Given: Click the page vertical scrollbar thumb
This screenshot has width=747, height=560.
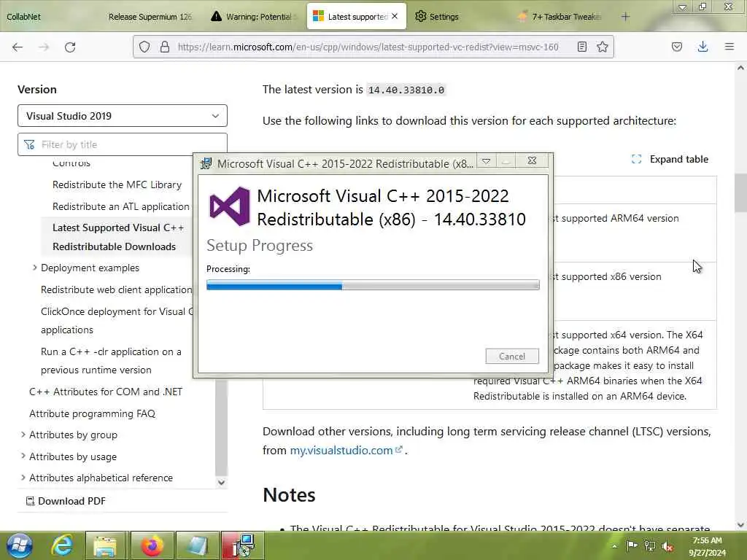Looking at the screenshot, I should (x=740, y=192).
